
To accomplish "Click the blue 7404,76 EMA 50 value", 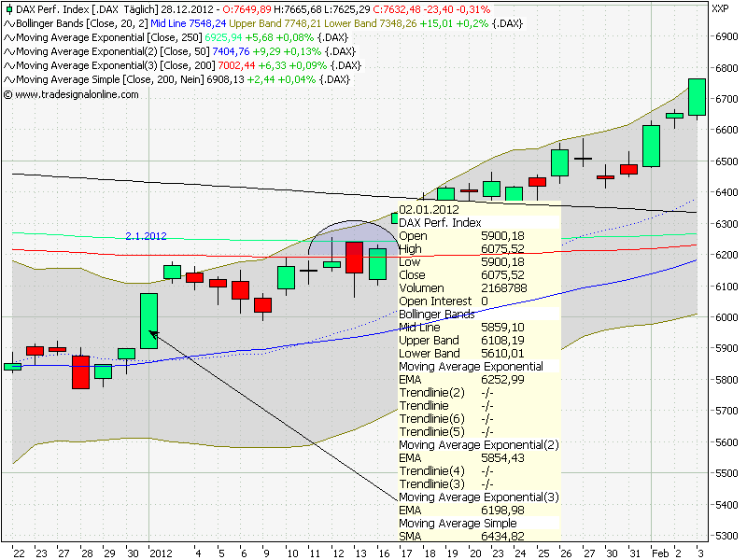I will coord(231,52).
